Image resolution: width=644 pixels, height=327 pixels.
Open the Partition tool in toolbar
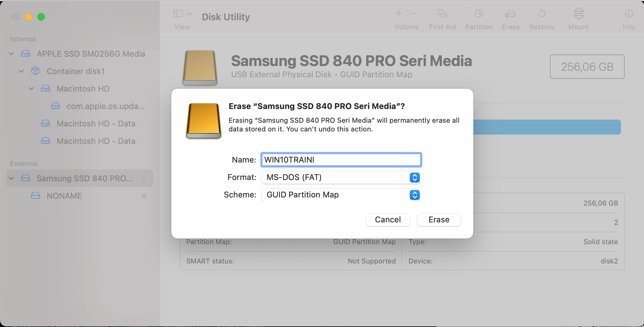(x=479, y=13)
